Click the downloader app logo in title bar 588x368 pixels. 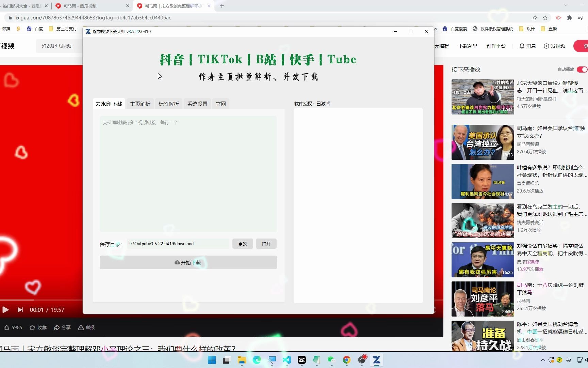pos(88,31)
